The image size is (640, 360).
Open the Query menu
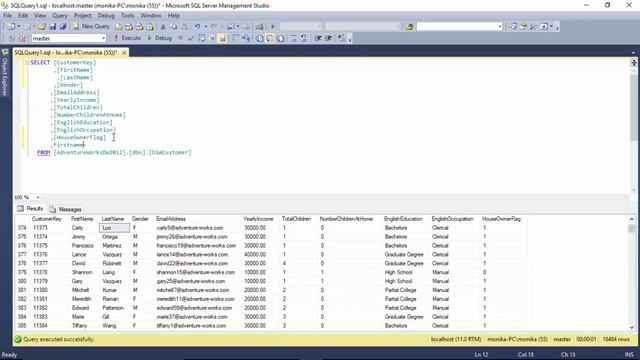pos(60,16)
